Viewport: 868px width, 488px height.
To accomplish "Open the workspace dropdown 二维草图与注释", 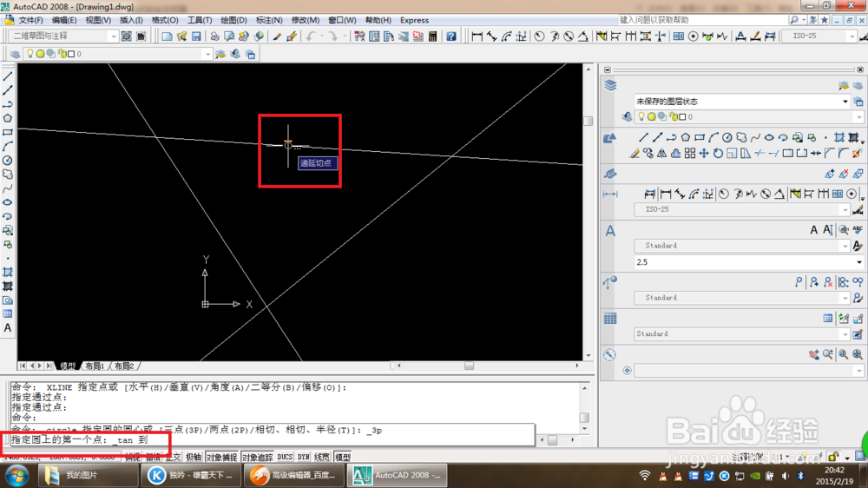I will (113, 36).
